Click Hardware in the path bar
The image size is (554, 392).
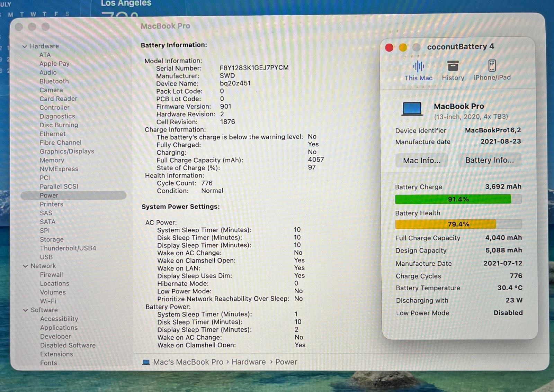(x=249, y=362)
